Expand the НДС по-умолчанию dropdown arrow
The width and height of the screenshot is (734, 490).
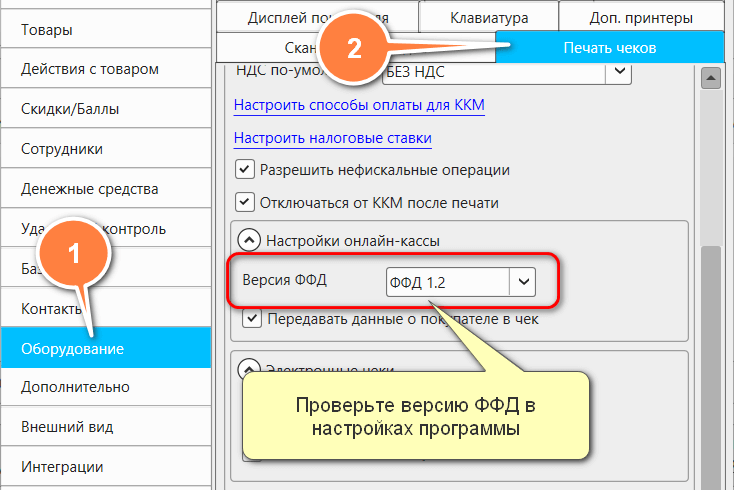pos(619,72)
